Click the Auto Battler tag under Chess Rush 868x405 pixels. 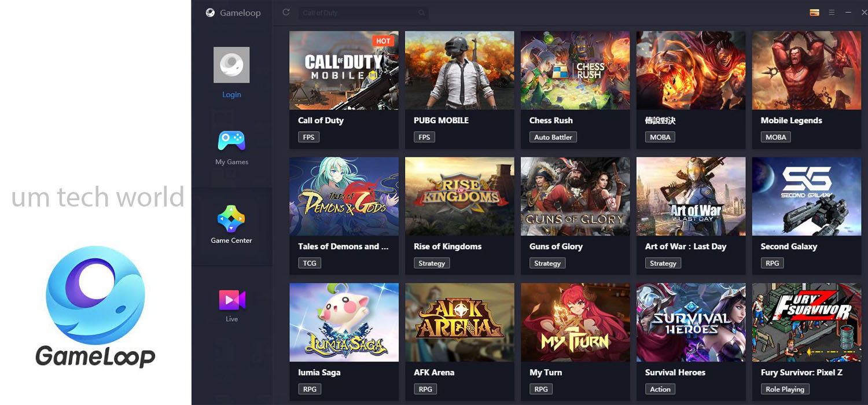tap(553, 137)
